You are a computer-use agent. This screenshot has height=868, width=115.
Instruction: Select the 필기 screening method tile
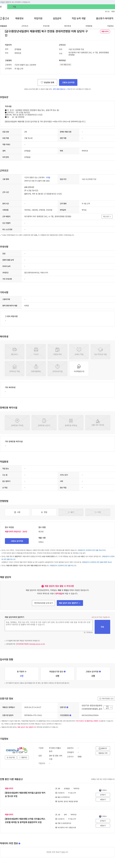coord(71,512)
